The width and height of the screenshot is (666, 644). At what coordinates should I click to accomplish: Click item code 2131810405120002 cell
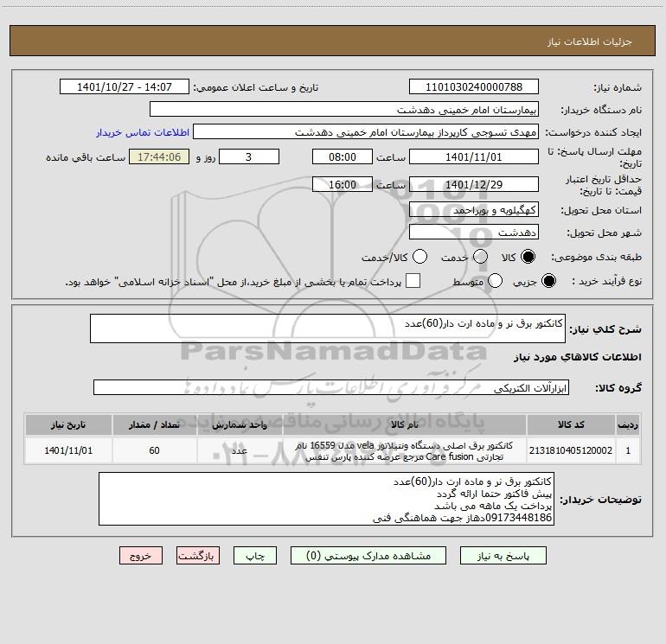[x=571, y=450]
